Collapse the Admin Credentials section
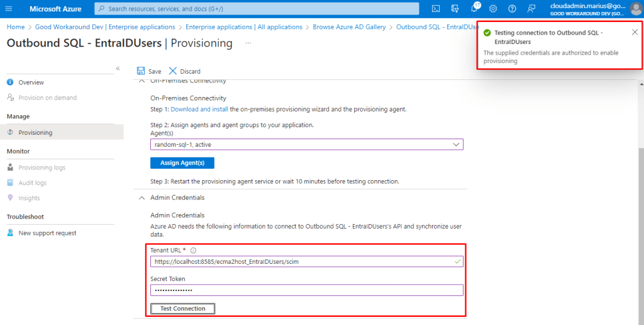This screenshot has height=325, width=644. point(142,198)
